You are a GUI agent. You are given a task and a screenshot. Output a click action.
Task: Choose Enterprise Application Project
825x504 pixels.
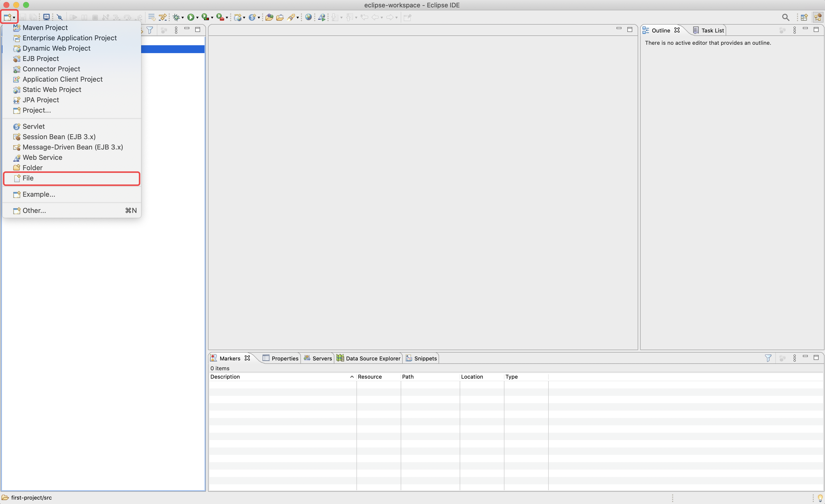coord(72,38)
